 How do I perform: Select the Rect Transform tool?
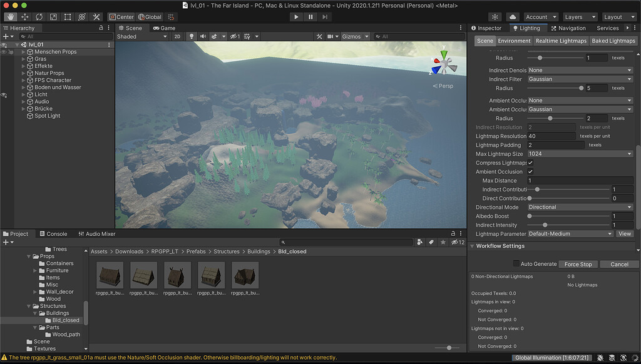[x=67, y=17]
